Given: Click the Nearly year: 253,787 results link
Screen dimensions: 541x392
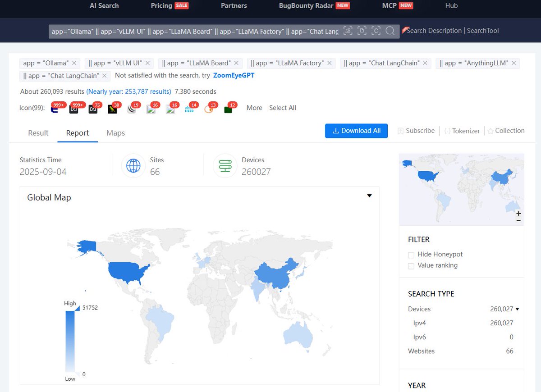Looking at the screenshot, I should (x=128, y=91).
